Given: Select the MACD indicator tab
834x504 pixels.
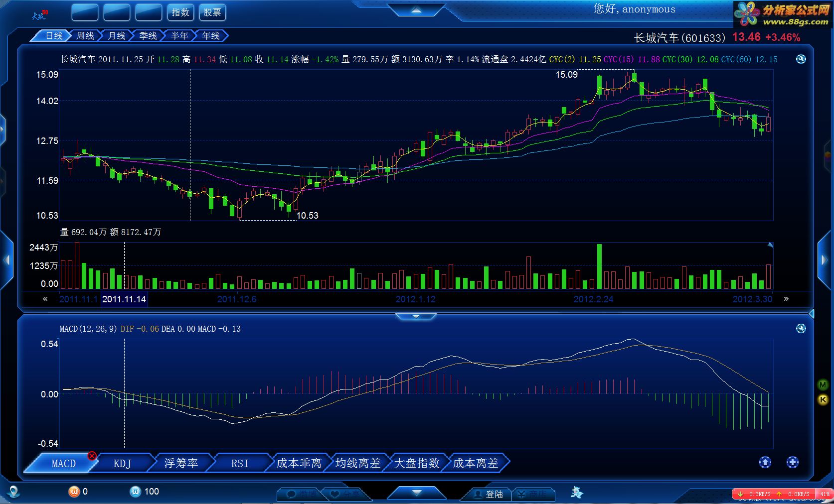Looking at the screenshot, I should coord(63,463).
